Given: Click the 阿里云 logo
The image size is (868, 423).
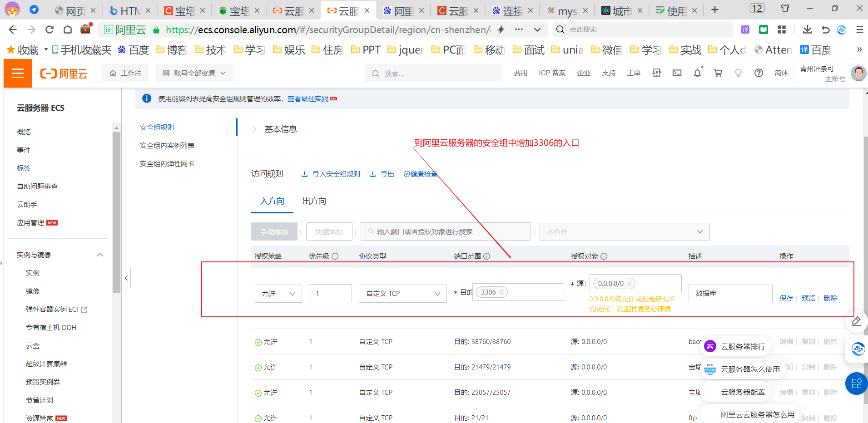Looking at the screenshot, I should click(64, 74).
